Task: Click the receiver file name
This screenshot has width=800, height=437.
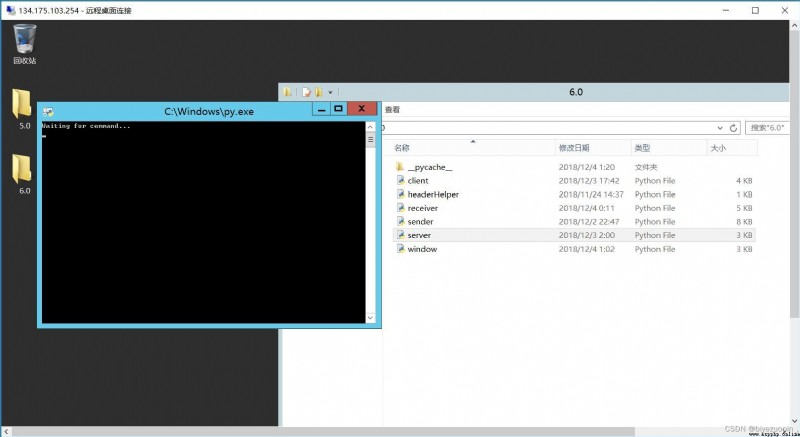Action: point(422,208)
